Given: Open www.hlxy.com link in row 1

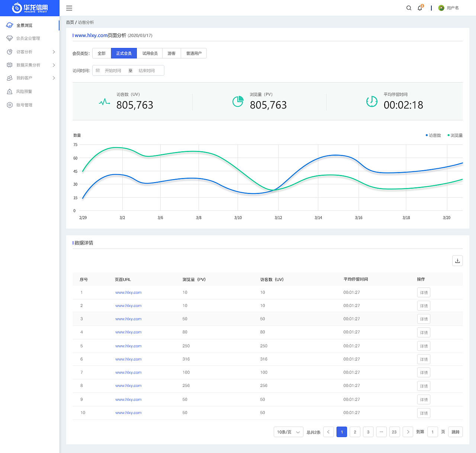Looking at the screenshot, I should [128, 292].
